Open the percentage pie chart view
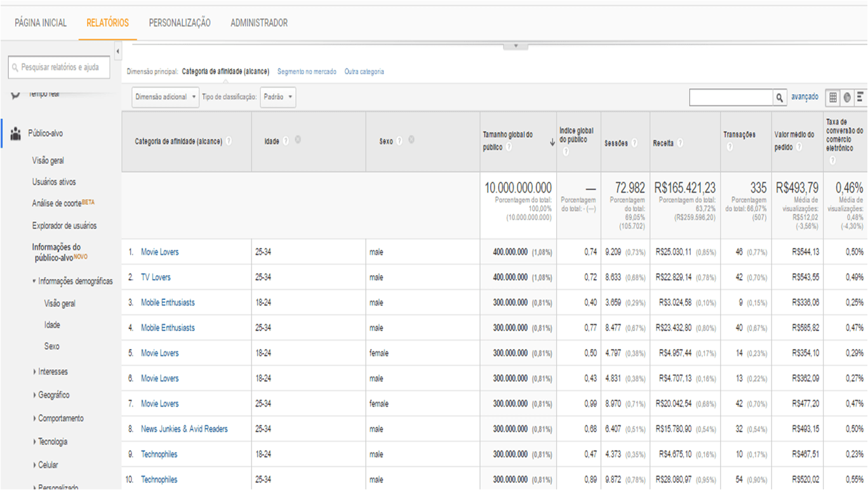The image size is (868, 490). pos(847,97)
